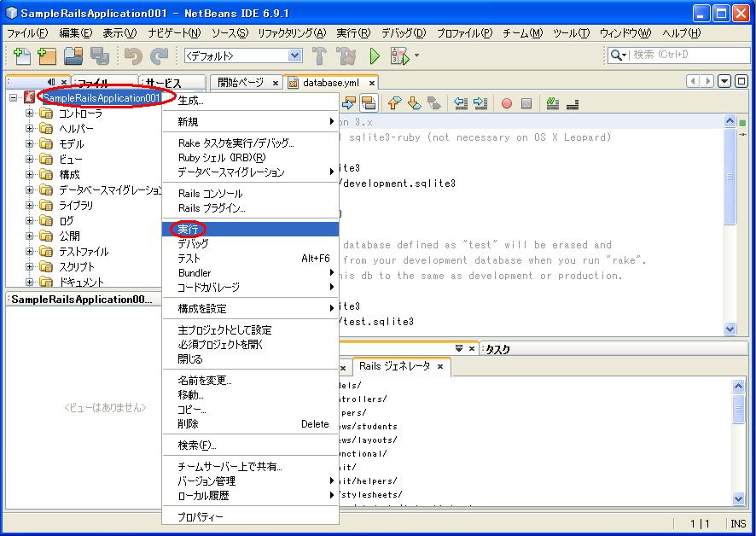
Task: Click the Uncomment lines editor icon
Action: coord(573,103)
